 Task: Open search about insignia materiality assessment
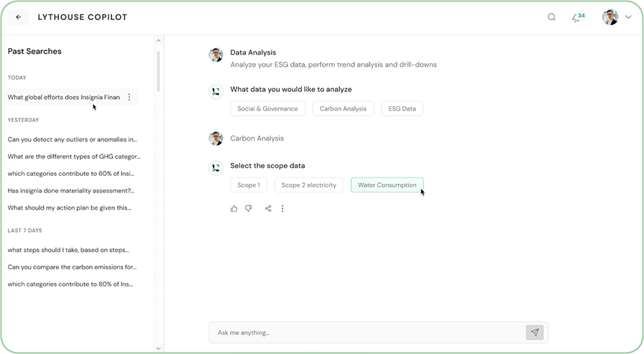70,191
